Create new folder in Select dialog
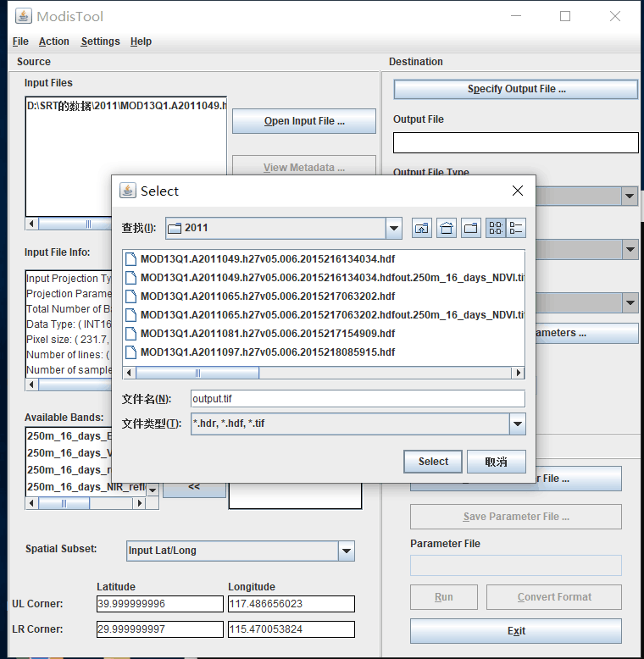This screenshot has height=659, width=644. 471,228
